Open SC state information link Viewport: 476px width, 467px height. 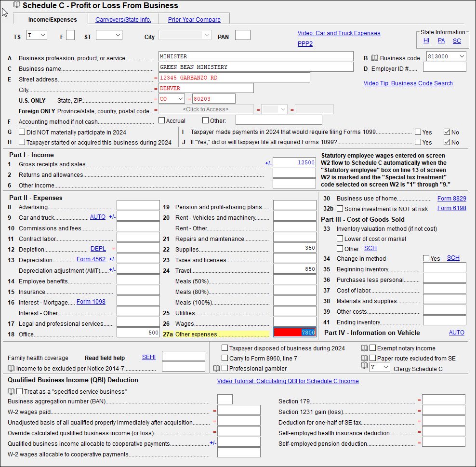pyautogui.click(x=457, y=40)
